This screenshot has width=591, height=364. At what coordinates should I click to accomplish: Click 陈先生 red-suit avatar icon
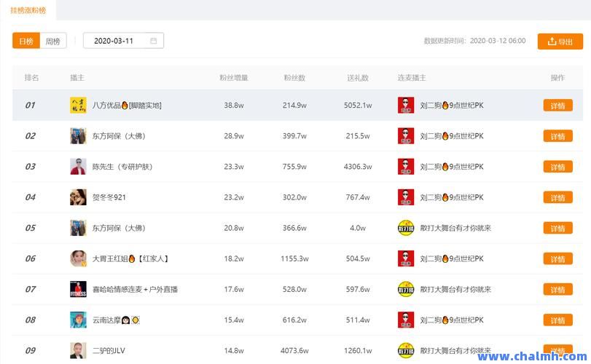[78, 167]
